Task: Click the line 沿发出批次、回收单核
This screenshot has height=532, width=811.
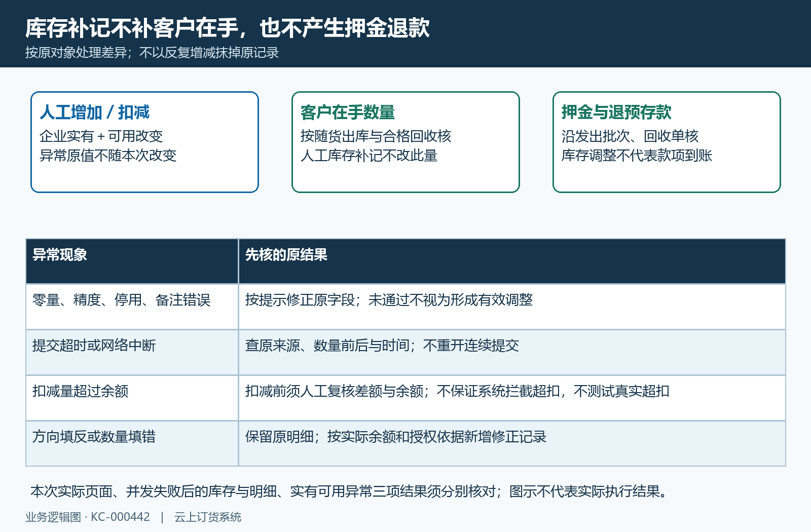Action: click(630, 136)
